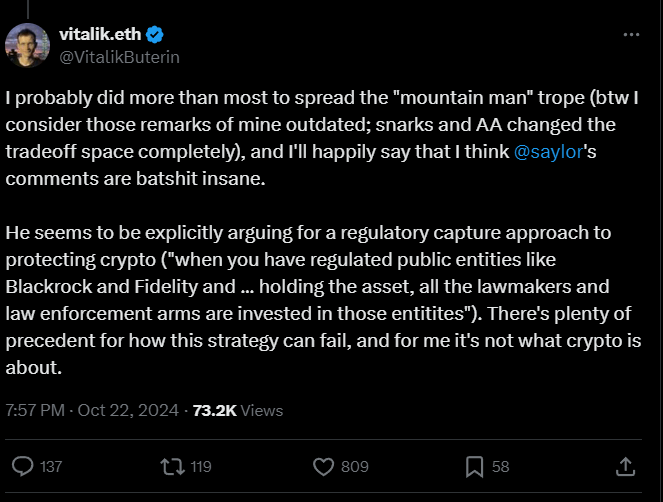Open the @VitalikButerin handle link
Screen dimensions: 663x502
120,56
